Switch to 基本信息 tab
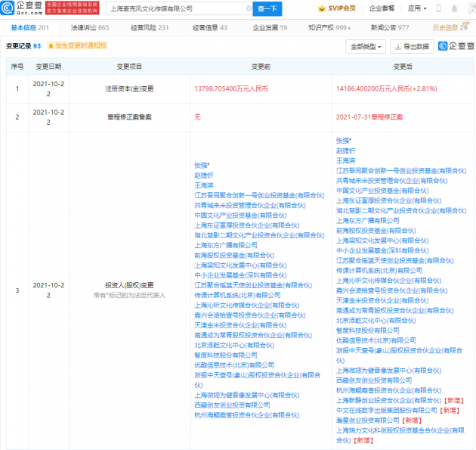Screen dimensions: 476x450 [x=29, y=28]
